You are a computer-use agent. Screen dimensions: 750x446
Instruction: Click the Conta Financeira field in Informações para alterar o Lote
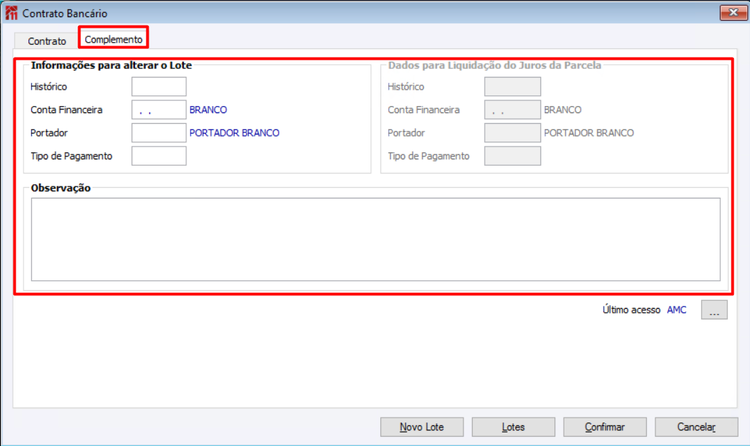(x=159, y=110)
